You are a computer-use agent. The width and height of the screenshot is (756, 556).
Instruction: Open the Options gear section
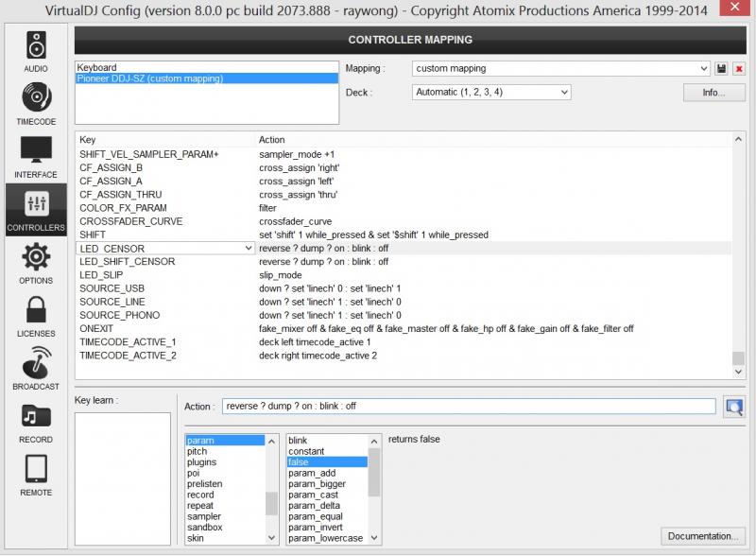(x=36, y=262)
